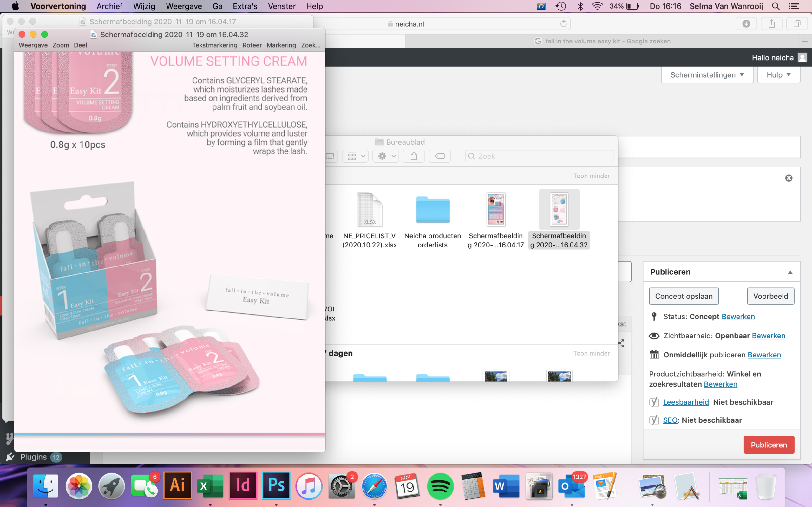
Task: Show all Safari tabs overview icon
Action: 796,24
